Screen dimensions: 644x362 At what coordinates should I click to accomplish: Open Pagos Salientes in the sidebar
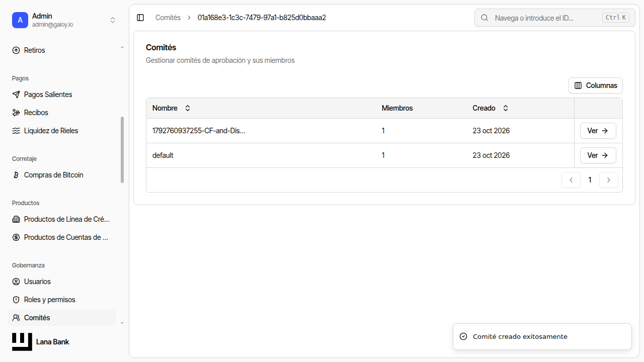[x=62, y=95]
